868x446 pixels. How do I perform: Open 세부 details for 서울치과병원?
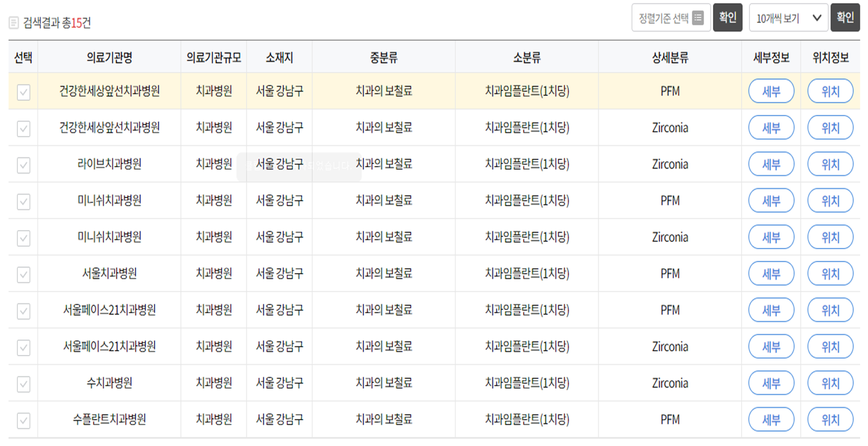(771, 274)
